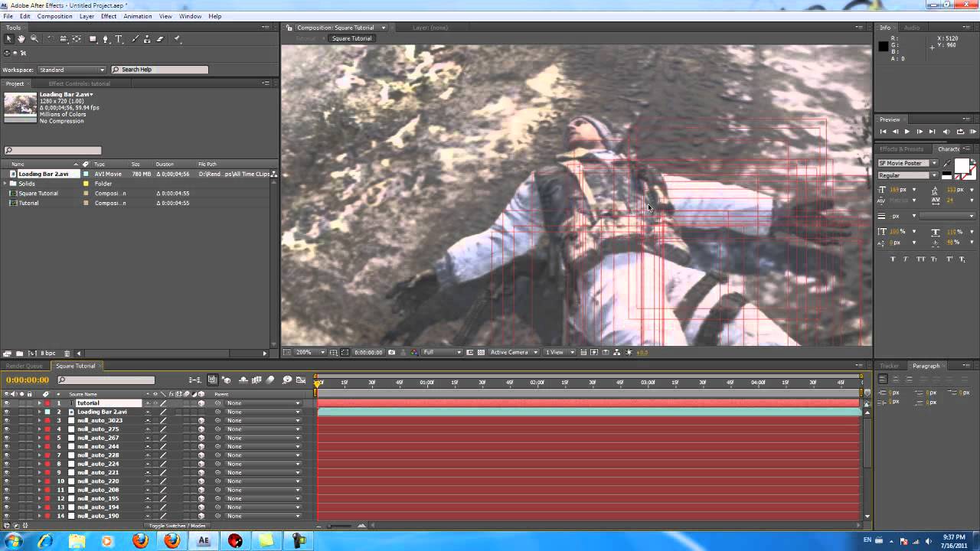
Task: Open the SF Movie Poster font dropdown
Action: coord(908,164)
